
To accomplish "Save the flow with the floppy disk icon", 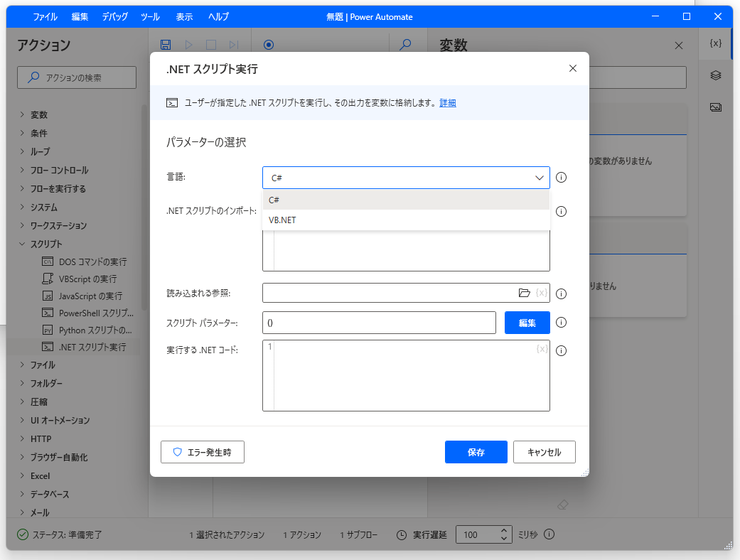I will click(166, 44).
